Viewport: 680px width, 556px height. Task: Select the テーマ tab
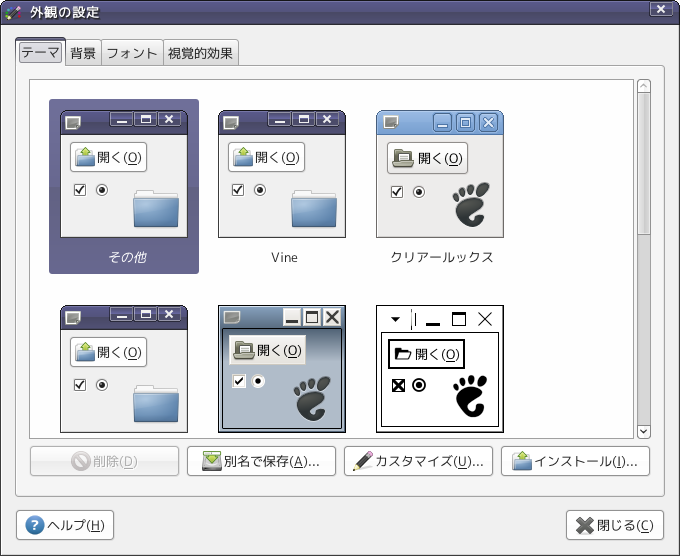point(40,52)
